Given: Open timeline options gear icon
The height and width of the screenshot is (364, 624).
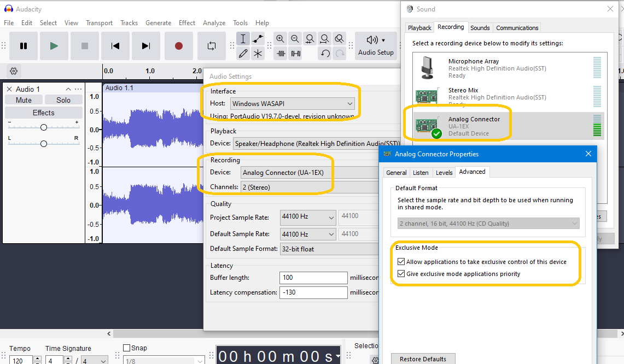Looking at the screenshot, I should pyautogui.click(x=14, y=71).
